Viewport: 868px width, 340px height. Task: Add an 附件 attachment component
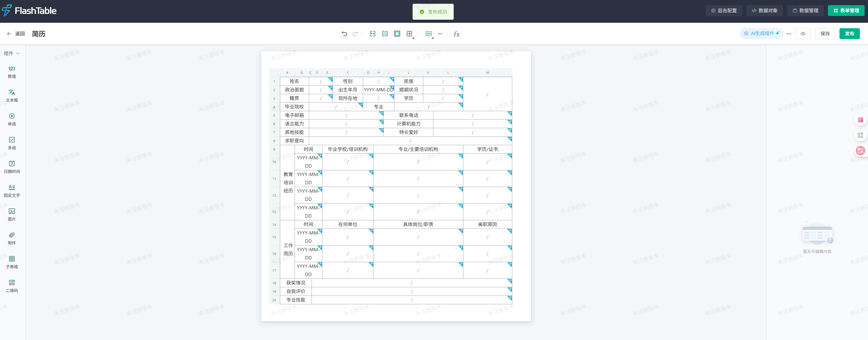click(x=12, y=239)
